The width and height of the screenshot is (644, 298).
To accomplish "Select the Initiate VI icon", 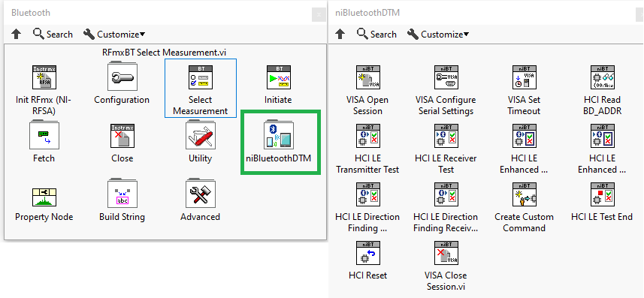I will point(278,77).
